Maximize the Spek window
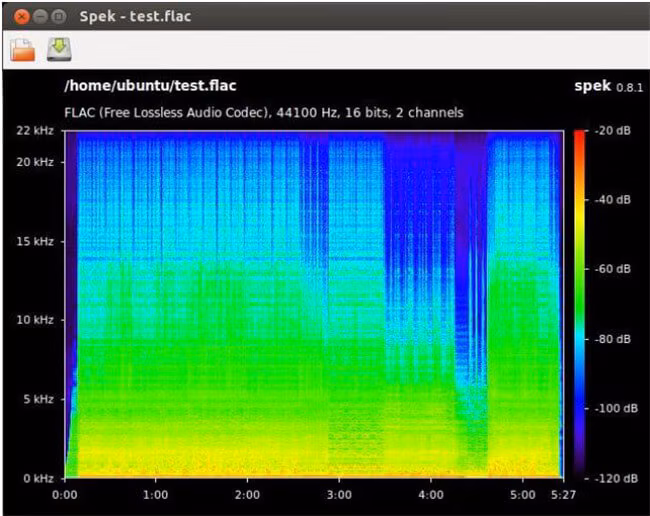 click(x=59, y=17)
